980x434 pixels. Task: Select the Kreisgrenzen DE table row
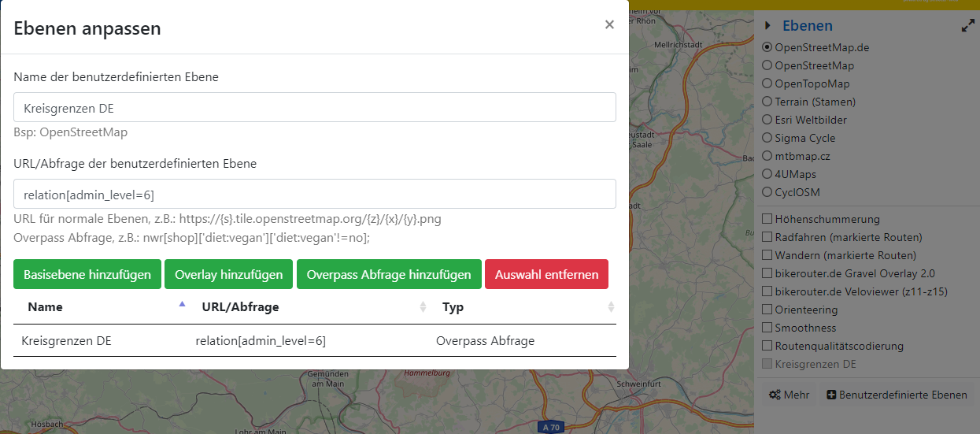[314, 341]
